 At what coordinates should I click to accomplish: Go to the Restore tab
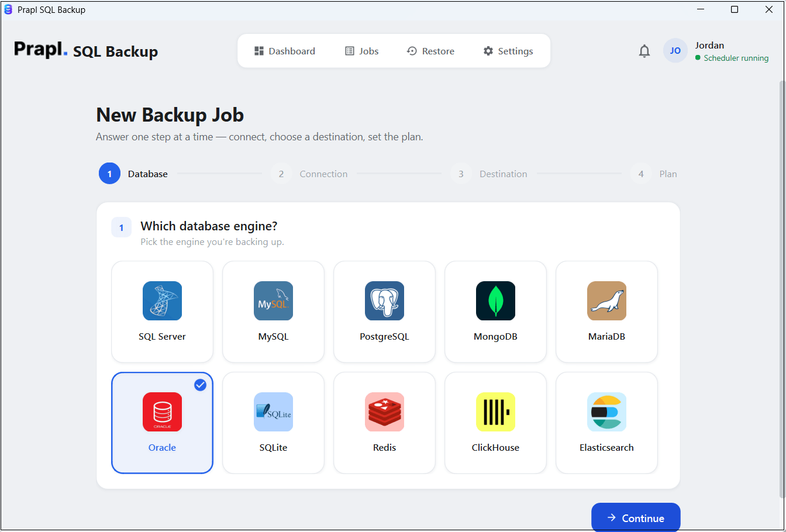[430, 51]
